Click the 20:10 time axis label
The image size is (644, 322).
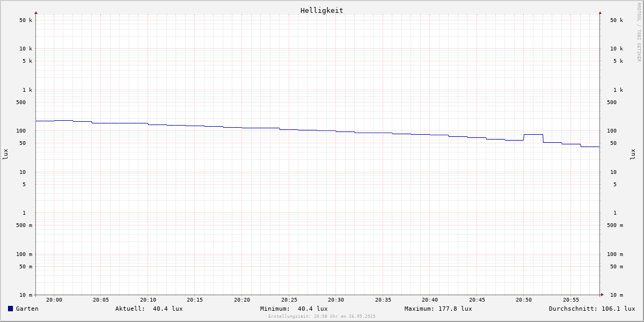click(x=148, y=300)
